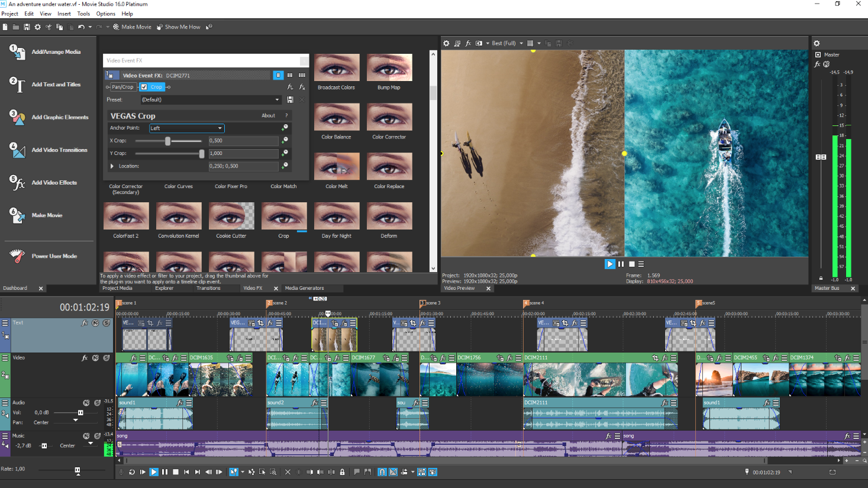Click the Undo arrow icon

(81, 27)
